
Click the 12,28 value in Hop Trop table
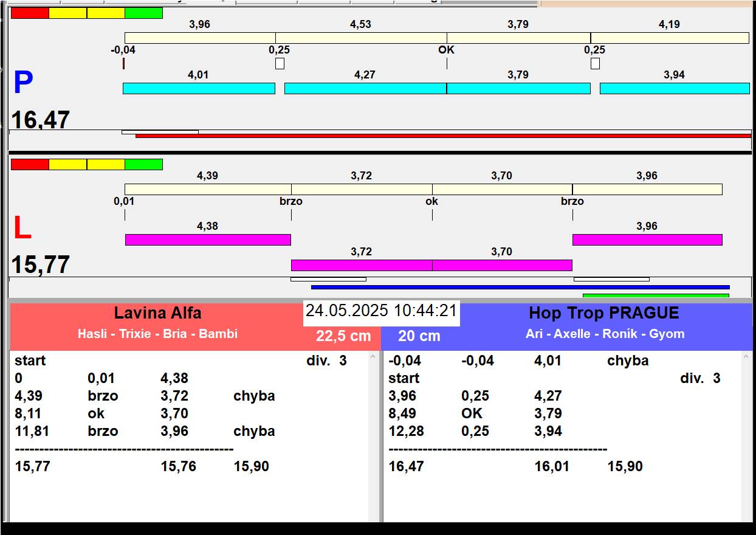[x=406, y=431]
